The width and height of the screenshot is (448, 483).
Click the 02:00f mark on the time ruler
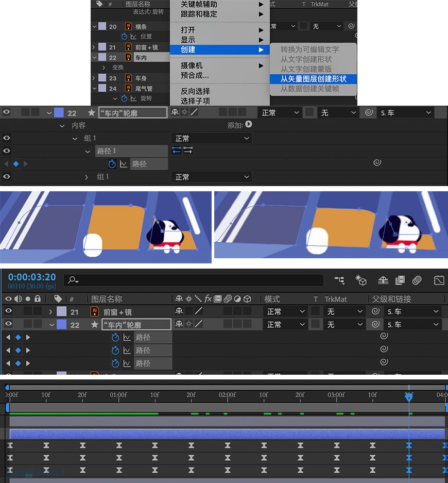(x=227, y=395)
